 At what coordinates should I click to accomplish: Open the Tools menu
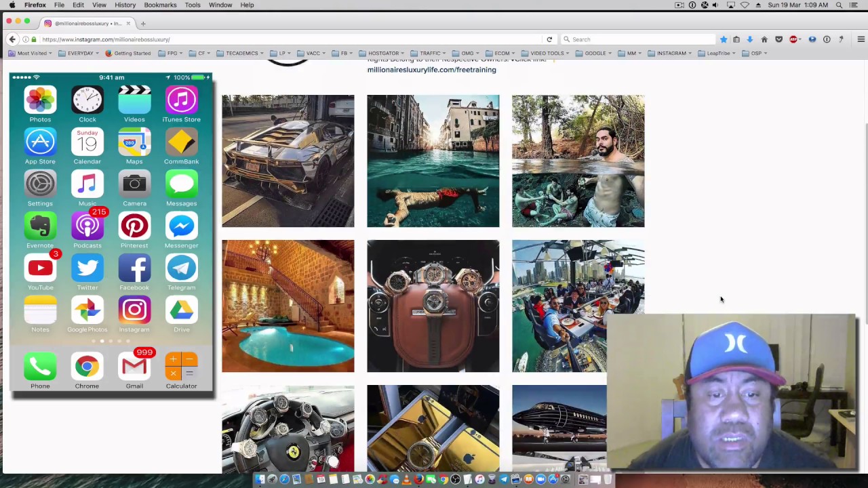193,5
